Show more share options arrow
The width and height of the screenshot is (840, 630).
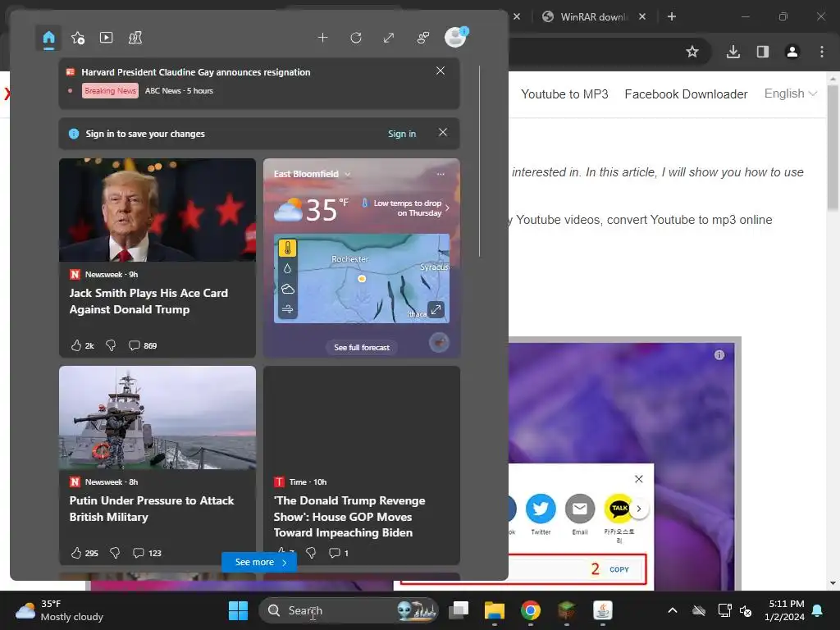[x=639, y=509]
